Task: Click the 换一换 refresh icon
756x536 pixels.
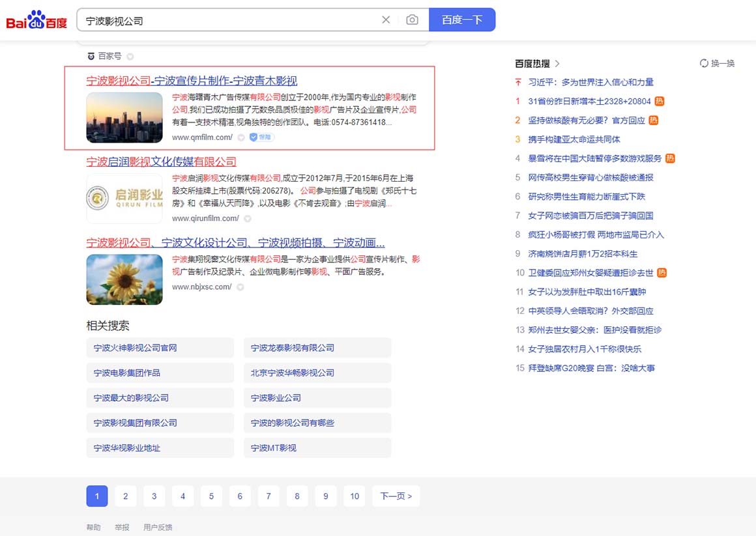Action: click(704, 63)
